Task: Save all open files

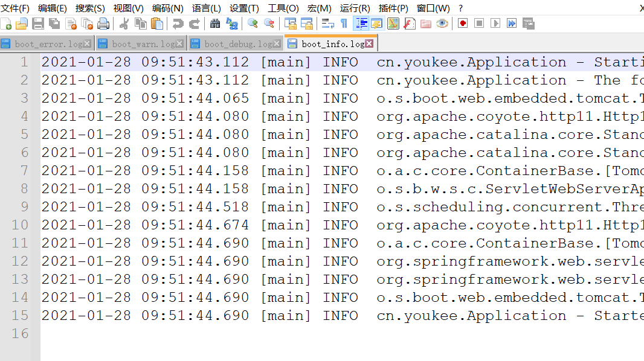Action: click(x=53, y=23)
